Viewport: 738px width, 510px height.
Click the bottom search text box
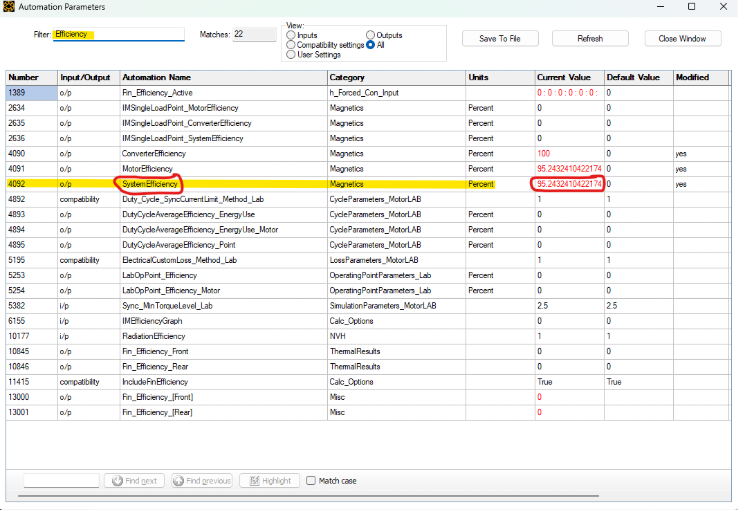[61, 480]
